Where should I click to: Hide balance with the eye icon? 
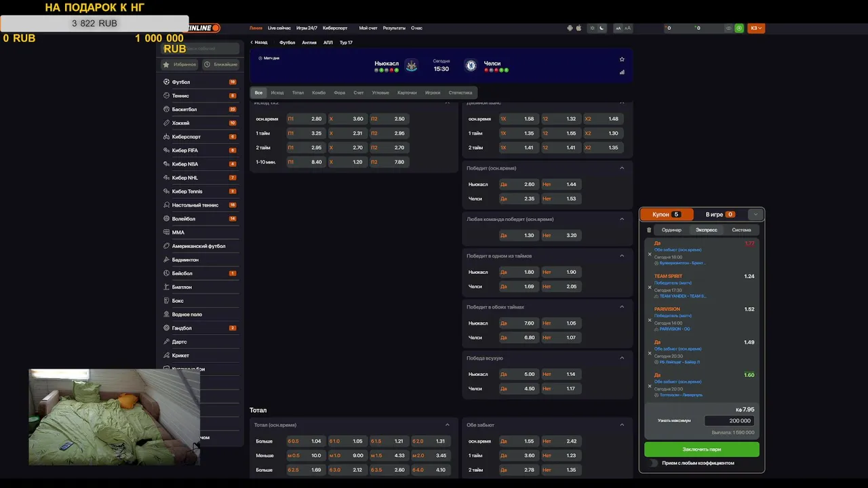[x=729, y=28]
